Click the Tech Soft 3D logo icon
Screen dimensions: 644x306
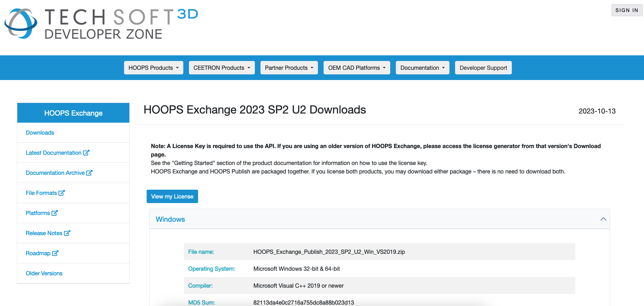click(x=21, y=23)
